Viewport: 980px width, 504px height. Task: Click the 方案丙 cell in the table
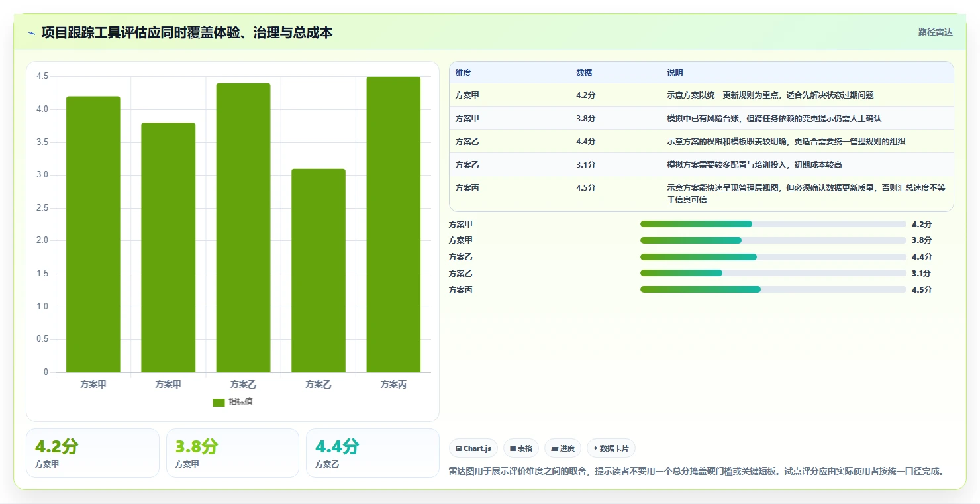click(x=467, y=188)
